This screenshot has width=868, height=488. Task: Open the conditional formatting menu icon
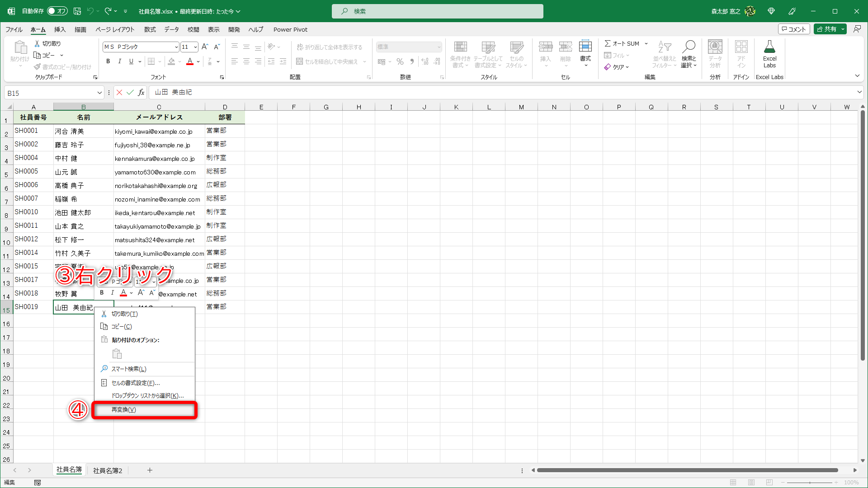tap(461, 54)
